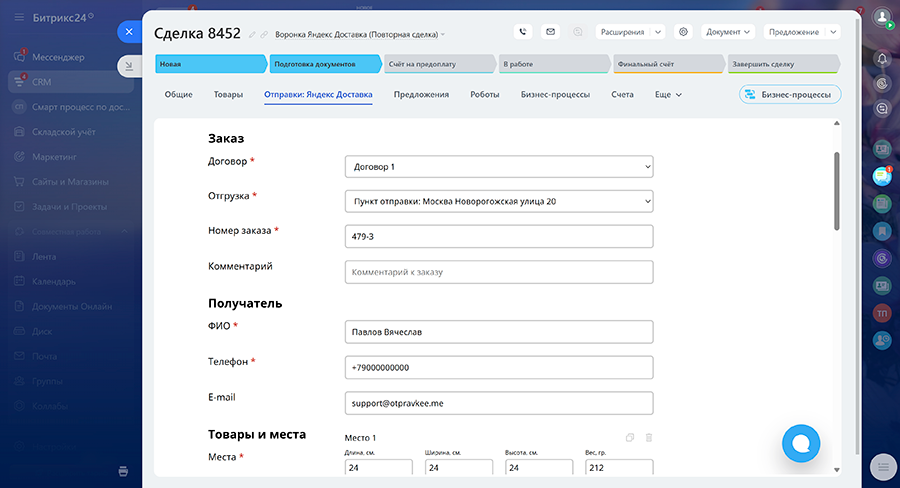The image size is (900, 488).
Task: Switch to Бизнес-процессы tab
Action: click(555, 95)
